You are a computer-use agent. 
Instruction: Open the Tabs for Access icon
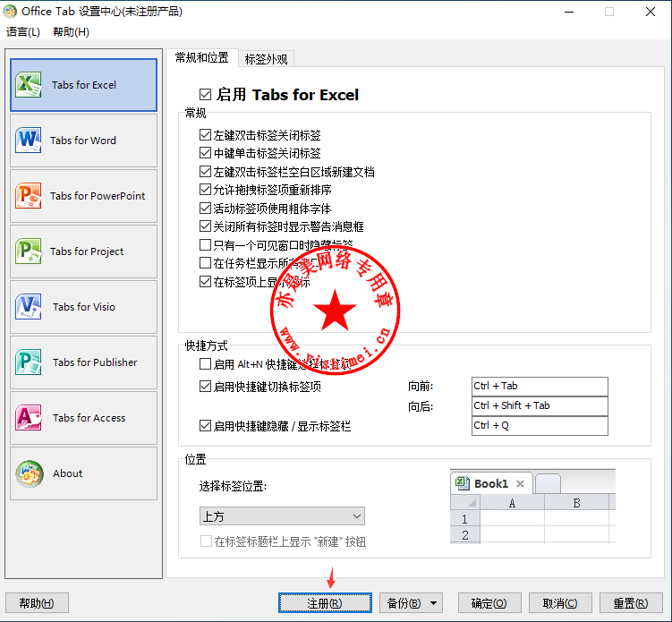(x=29, y=418)
